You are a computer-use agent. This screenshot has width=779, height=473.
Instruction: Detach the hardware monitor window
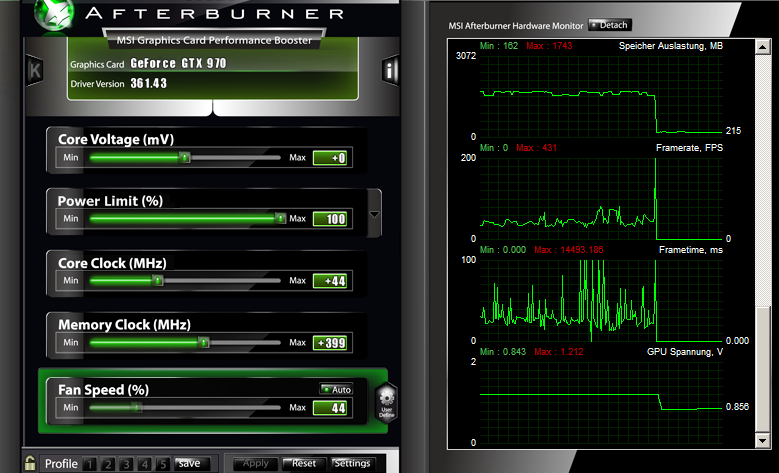(610, 25)
